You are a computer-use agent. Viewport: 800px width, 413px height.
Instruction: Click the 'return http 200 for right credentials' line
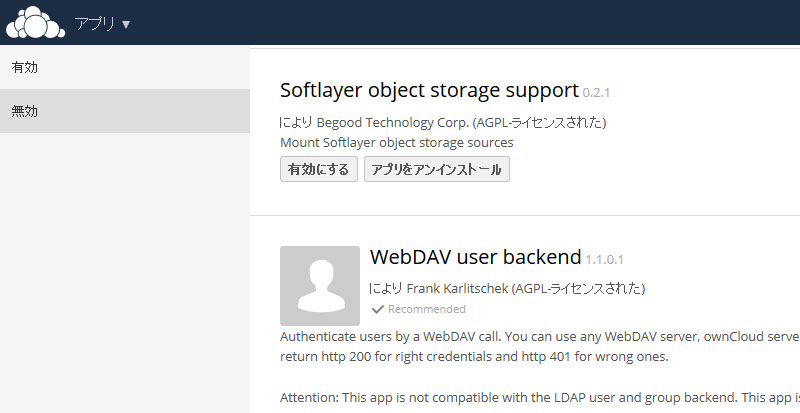click(x=474, y=356)
